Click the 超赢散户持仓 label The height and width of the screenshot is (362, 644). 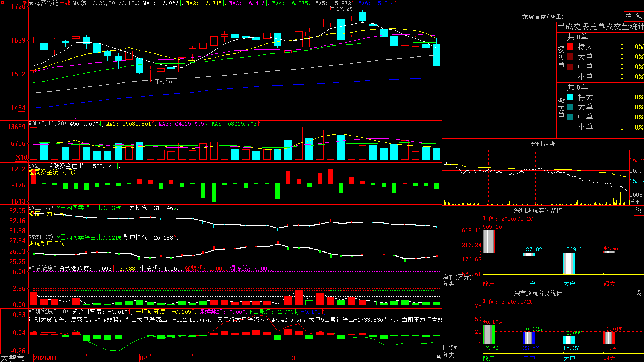[x=46, y=244]
